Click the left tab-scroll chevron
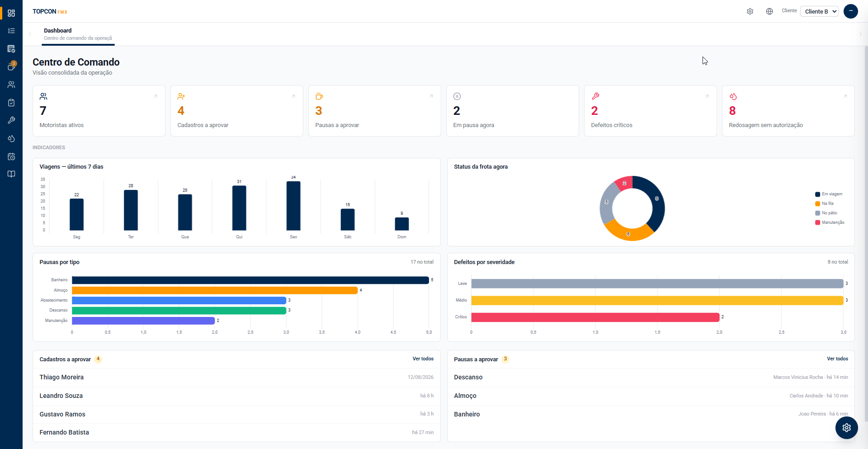Image resolution: width=868 pixels, height=449 pixels. tap(30, 34)
